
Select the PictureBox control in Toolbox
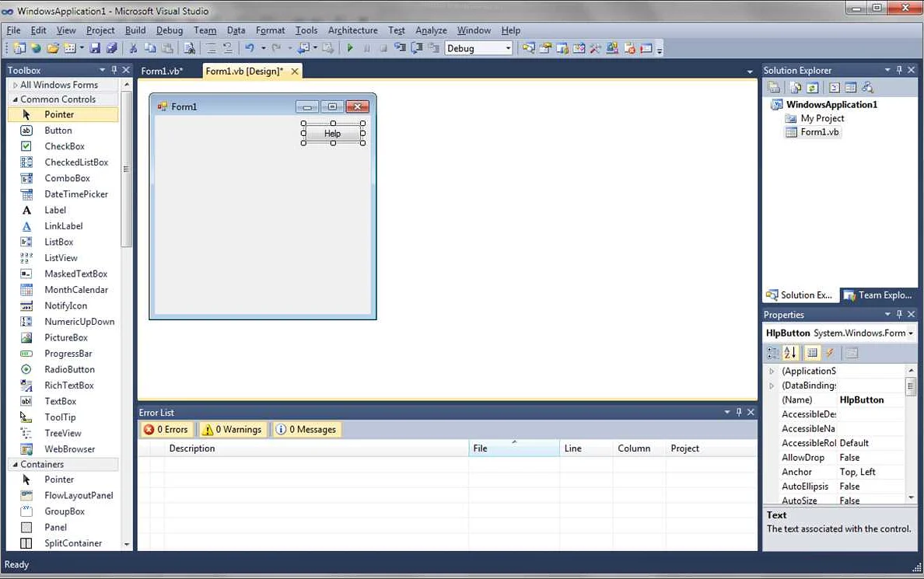[x=66, y=337]
